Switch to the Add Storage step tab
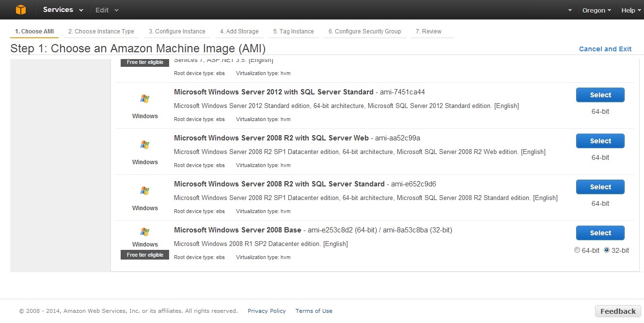 239,31
